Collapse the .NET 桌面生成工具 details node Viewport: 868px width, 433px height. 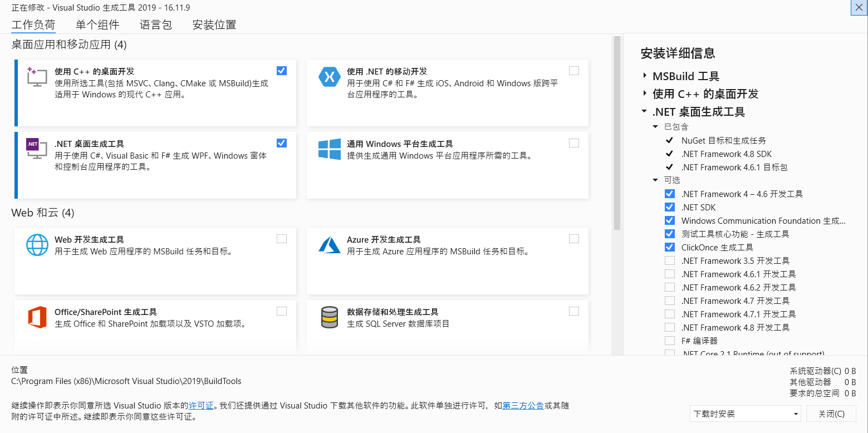(644, 111)
